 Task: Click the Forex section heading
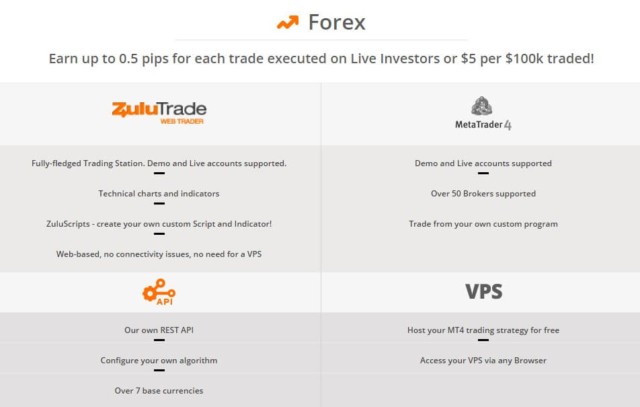(x=337, y=22)
